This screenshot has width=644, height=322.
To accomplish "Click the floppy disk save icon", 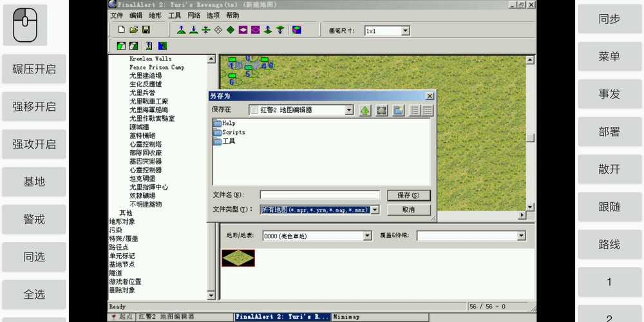I will (146, 30).
